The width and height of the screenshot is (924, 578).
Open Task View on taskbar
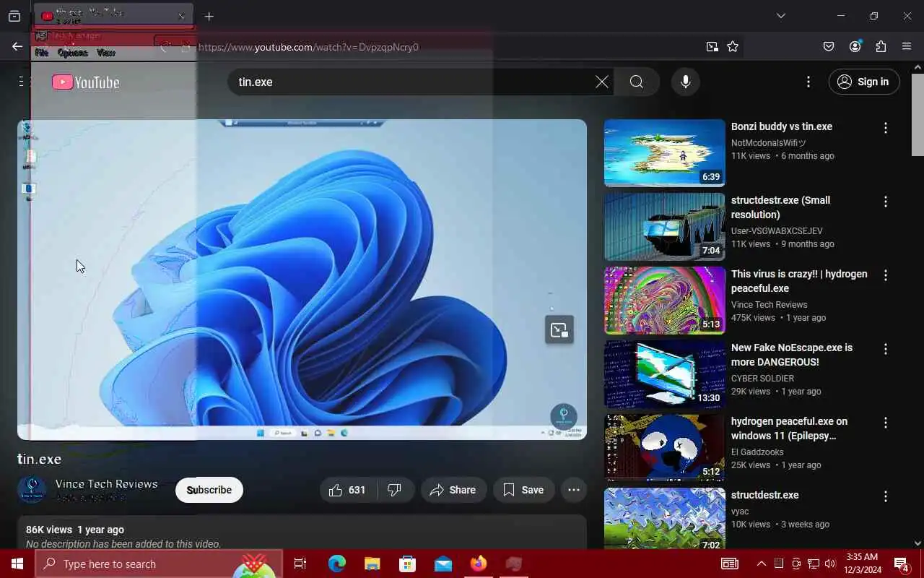[x=300, y=564]
